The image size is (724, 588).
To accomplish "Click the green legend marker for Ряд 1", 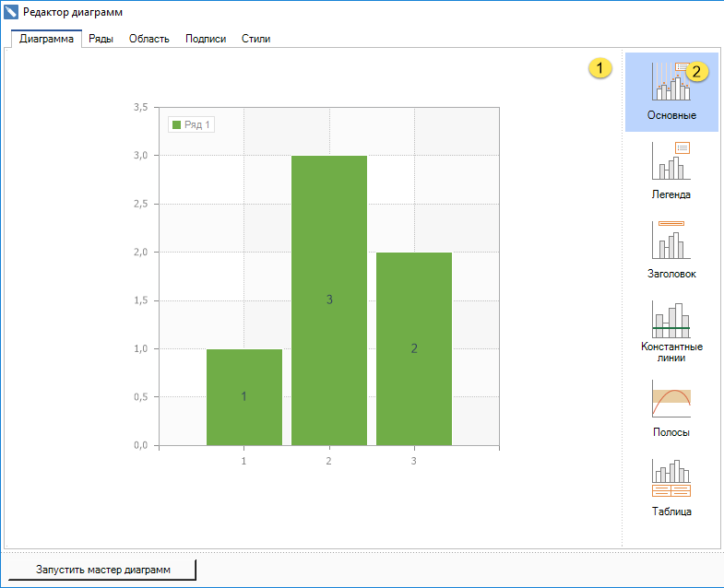I will [176, 124].
